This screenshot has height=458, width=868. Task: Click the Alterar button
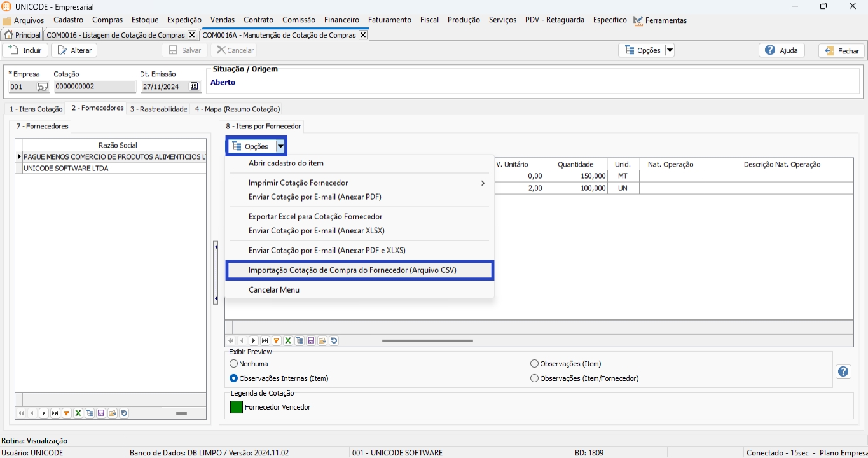click(x=74, y=50)
